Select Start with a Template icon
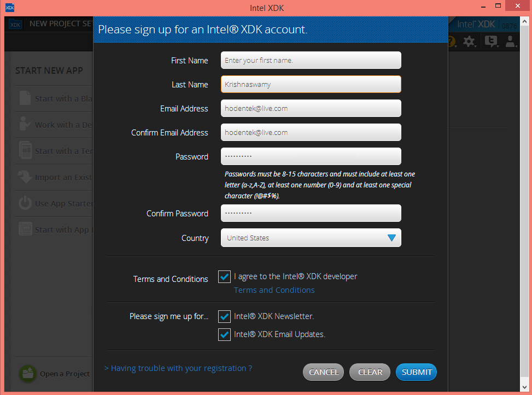Image resolution: width=532 pixels, height=395 pixels. click(x=25, y=150)
